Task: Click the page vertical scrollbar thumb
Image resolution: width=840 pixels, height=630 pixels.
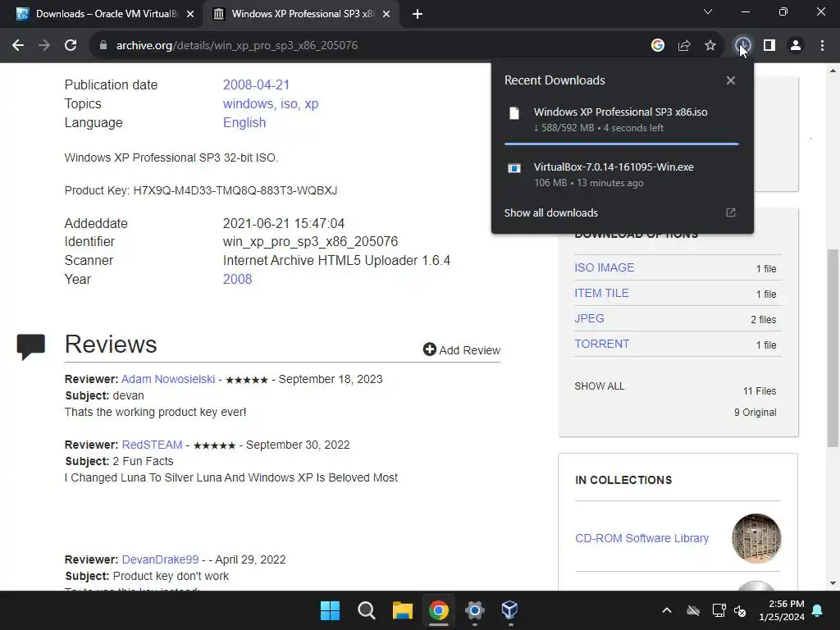Action: pyautogui.click(x=833, y=348)
